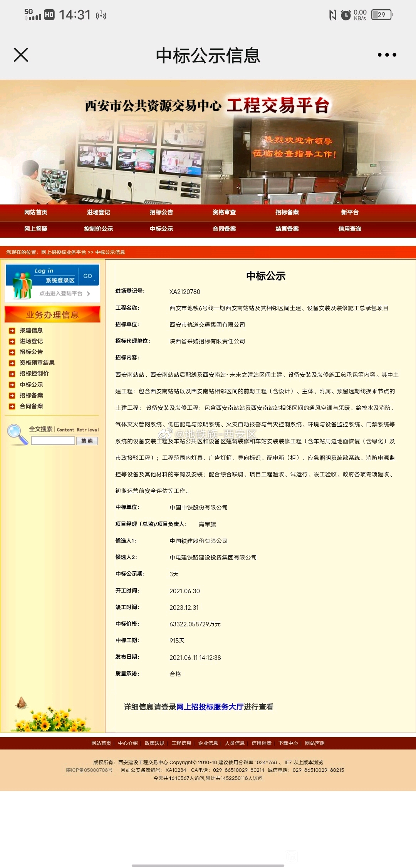The image size is (416, 868).
Task: Click the 搜索 button
Action: coord(87,441)
